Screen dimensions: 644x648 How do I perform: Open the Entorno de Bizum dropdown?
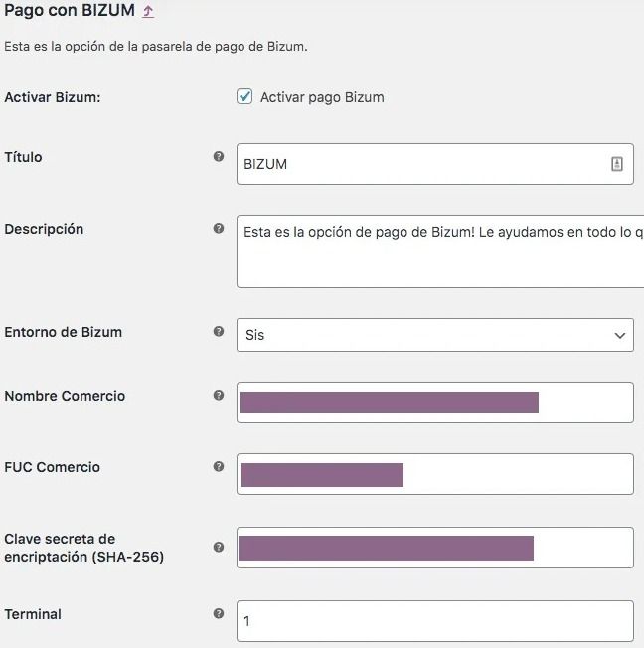tap(435, 335)
